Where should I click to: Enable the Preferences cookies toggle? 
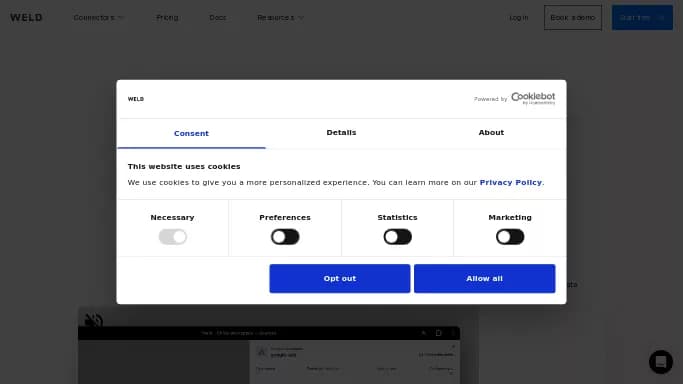click(x=285, y=237)
